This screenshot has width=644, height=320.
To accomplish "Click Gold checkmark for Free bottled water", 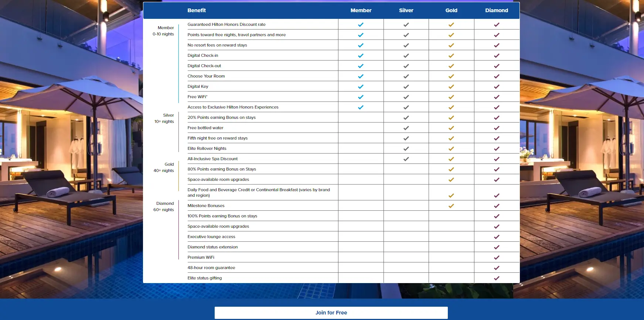I will click(451, 128).
